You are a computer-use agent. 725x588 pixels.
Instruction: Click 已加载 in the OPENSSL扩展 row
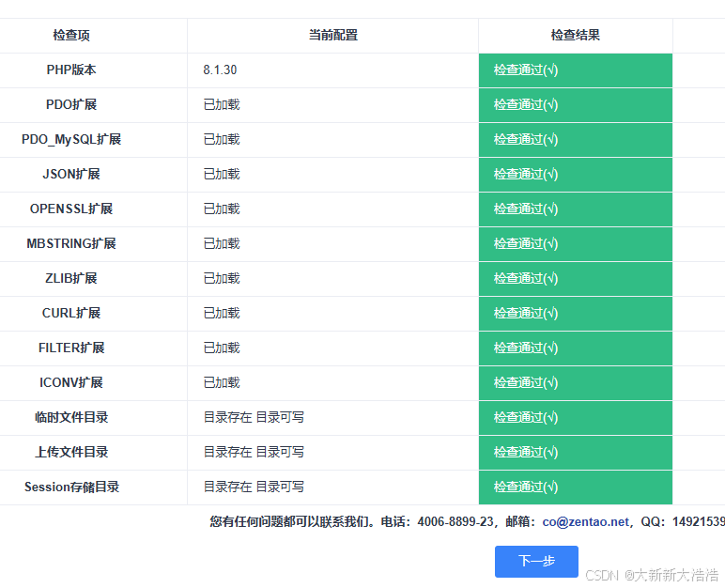coord(222,209)
